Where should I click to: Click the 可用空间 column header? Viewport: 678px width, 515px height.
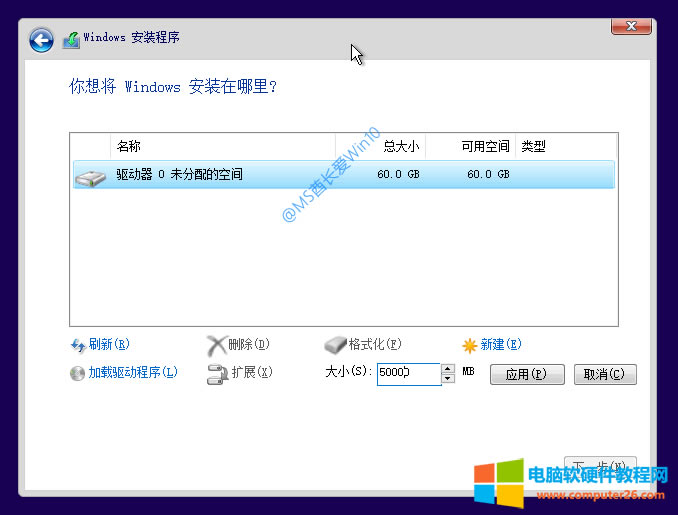470,146
